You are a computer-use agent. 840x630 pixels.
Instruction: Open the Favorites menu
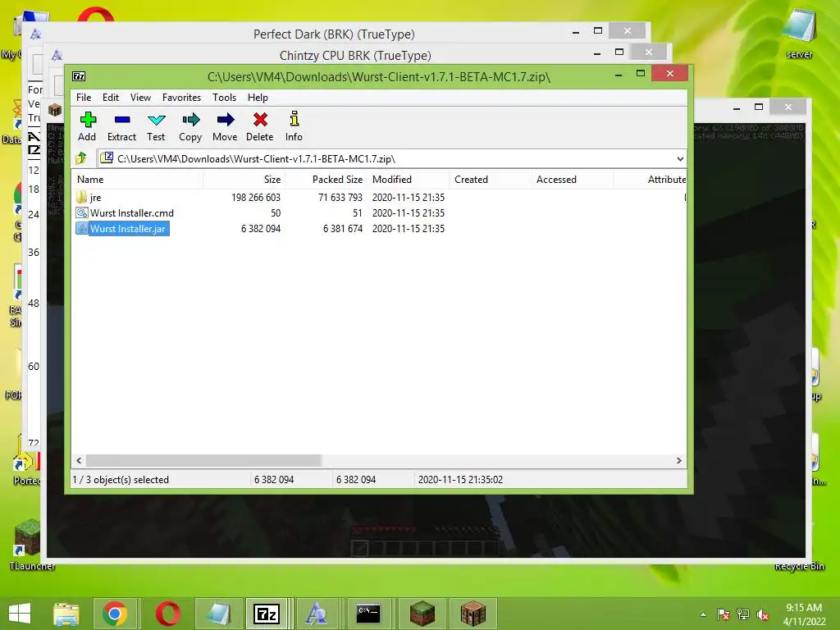181,98
